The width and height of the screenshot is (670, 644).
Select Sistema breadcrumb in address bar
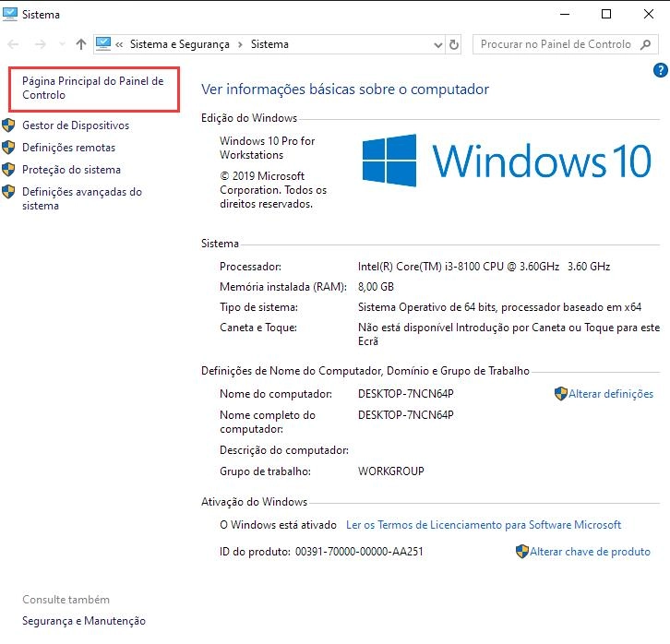(x=269, y=44)
